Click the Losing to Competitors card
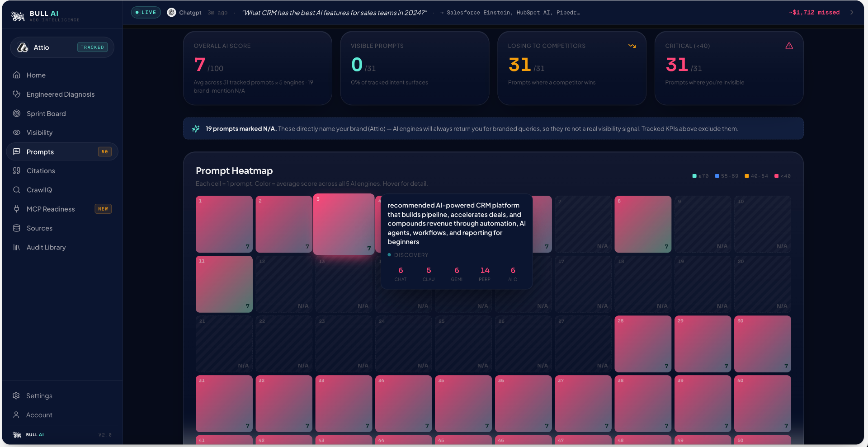This screenshot has height=447, width=868. pyautogui.click(x=572, y=68)
